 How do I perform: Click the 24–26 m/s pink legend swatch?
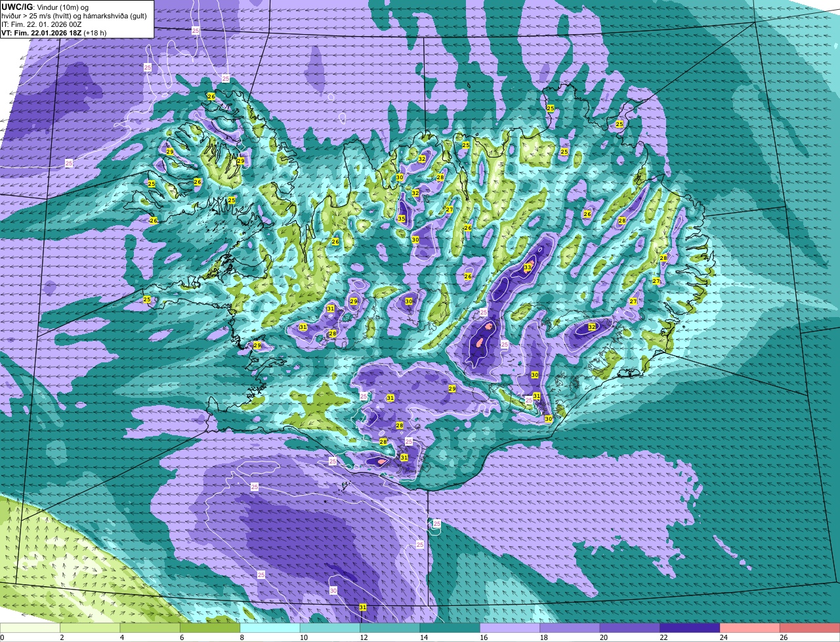(750, 628)
